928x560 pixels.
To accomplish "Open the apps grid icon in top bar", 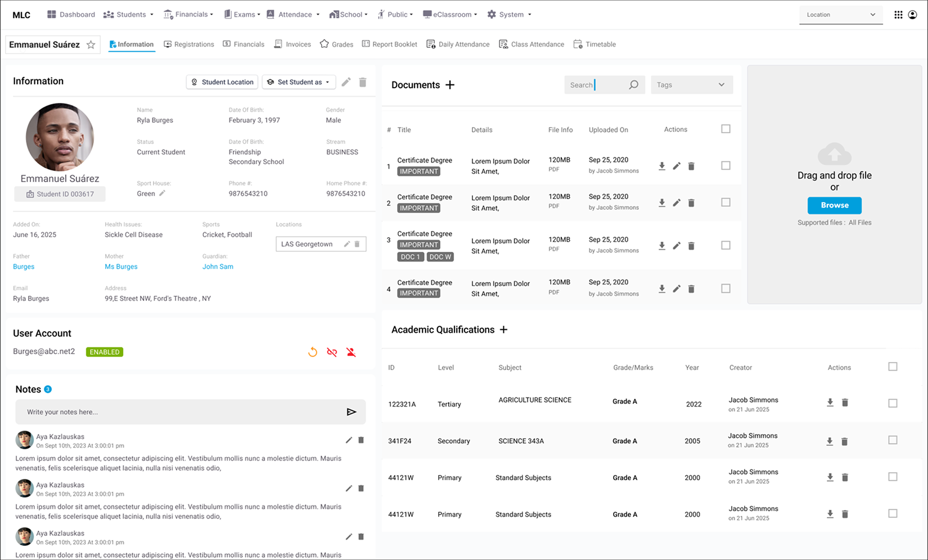I will 898,15.
